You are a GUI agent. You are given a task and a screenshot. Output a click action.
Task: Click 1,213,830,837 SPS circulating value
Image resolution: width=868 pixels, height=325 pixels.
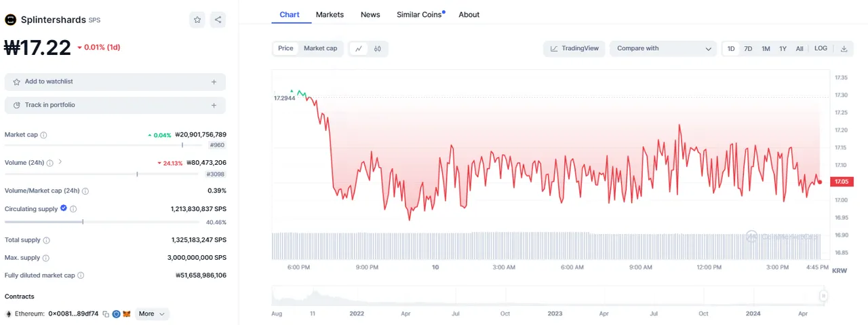(x=199, y=209)
